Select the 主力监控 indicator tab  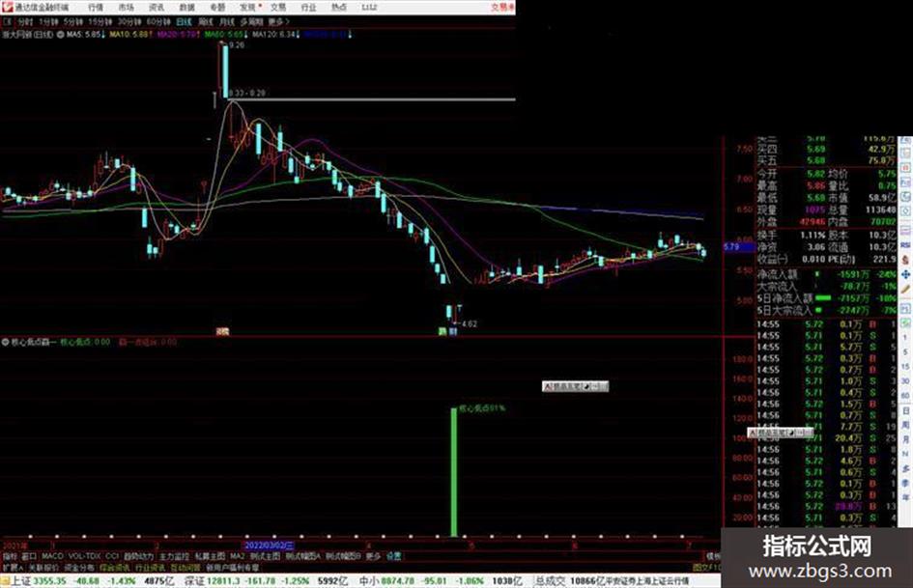pyautogui.click(x=174, y=556)
